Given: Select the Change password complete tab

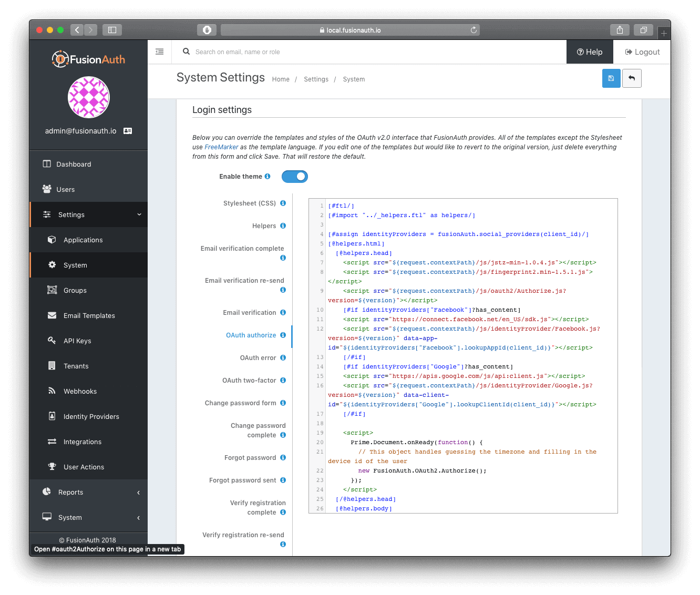Looking at the screenshot, I should 258,430.
